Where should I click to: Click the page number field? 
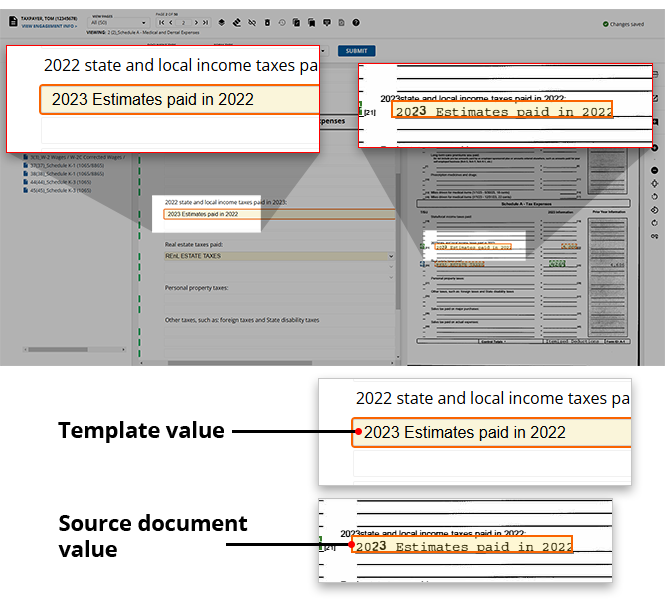[x=184, y=23]
